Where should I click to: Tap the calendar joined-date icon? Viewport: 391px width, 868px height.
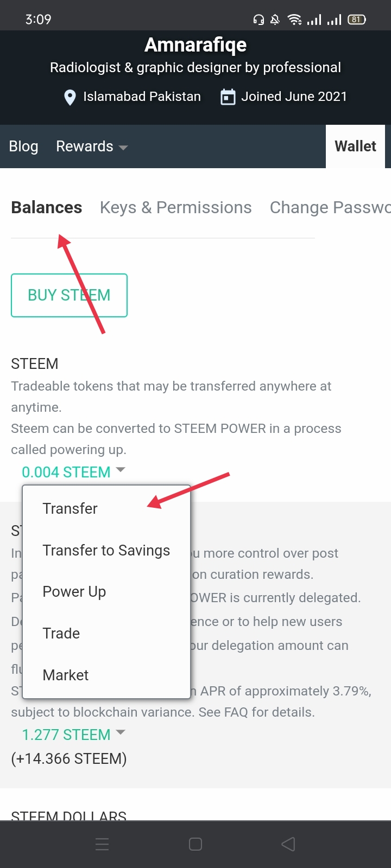click(x=228, y=97)
